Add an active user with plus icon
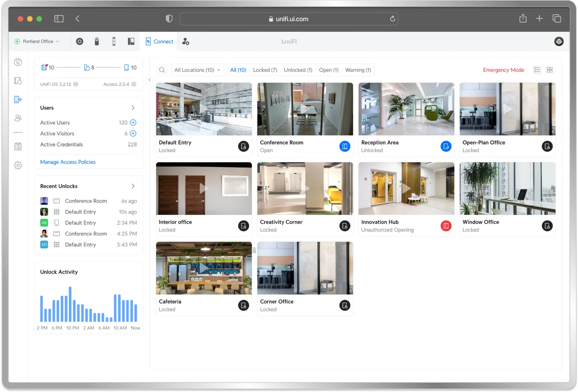Image resolution: width=578 pixels, height=392 pixels. coord(133,123)
